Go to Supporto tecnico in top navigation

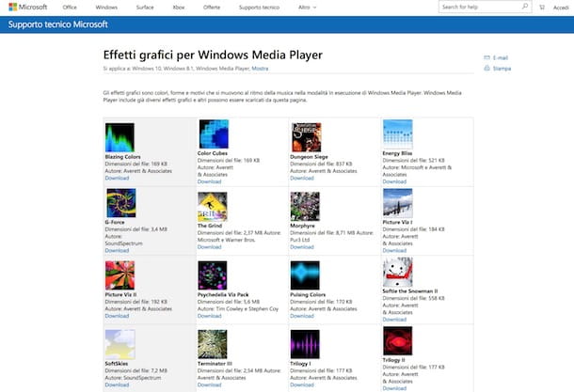coord(259,7)
